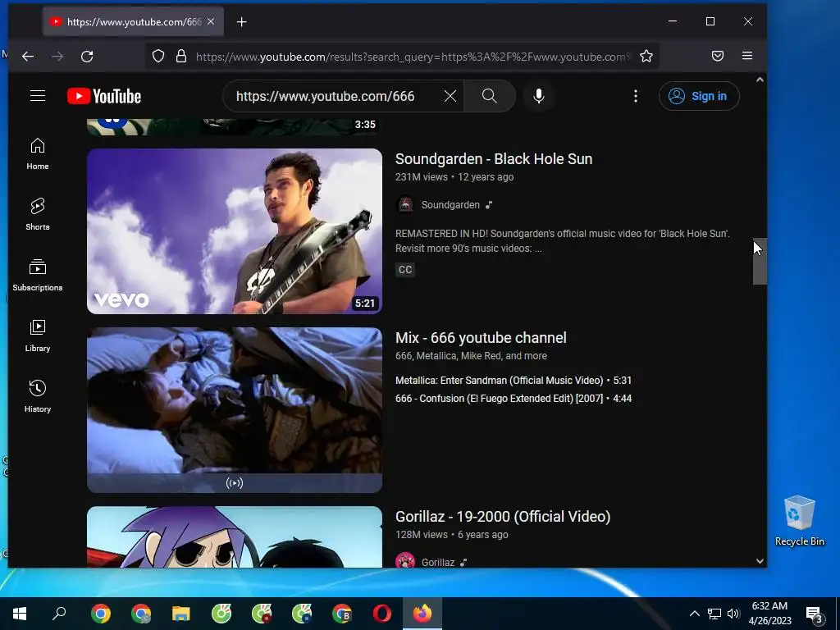This screenshot has height=630, width=840.
Task: Open the Firefox application menu
Action: (x=747, y=56)
